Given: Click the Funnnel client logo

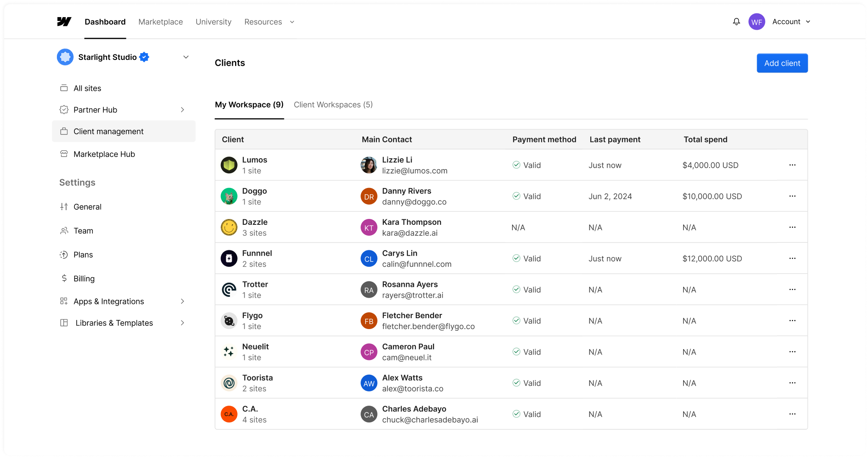Looking at the screenshot, I should pyautogui.click(x=229, y=259).
